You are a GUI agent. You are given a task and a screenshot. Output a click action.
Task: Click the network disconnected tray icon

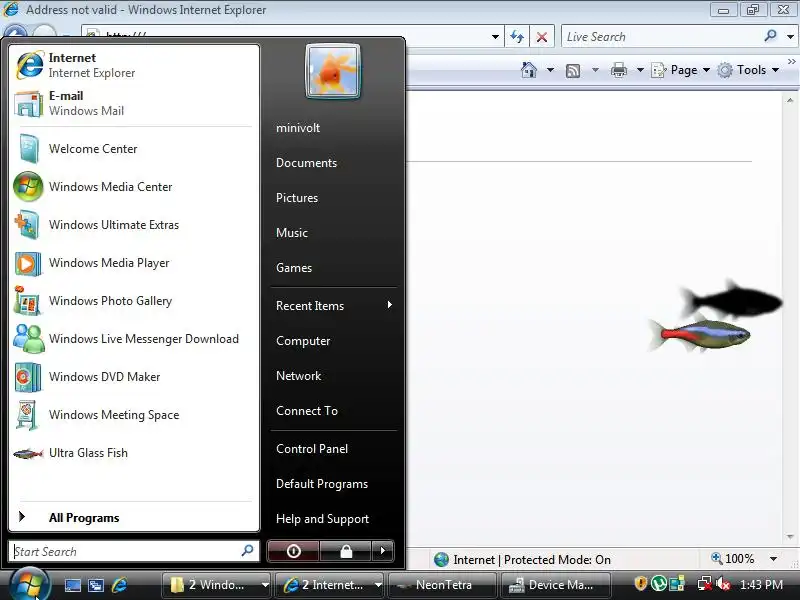[705, 584]
